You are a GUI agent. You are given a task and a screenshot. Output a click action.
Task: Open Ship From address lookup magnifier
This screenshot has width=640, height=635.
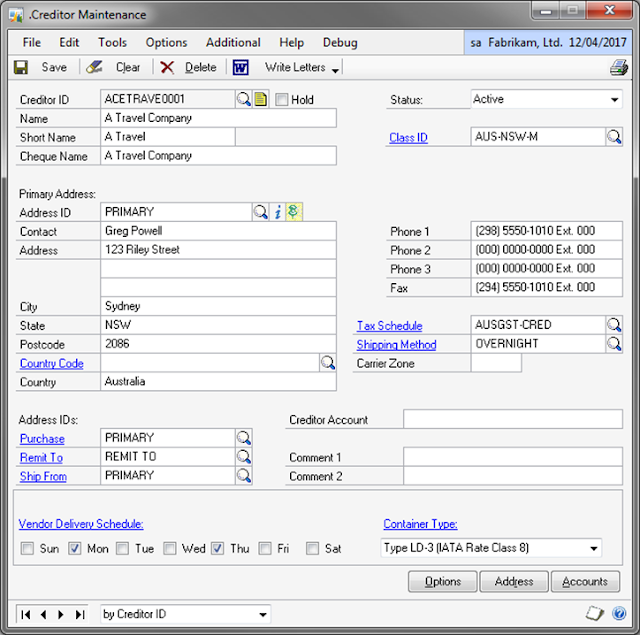pyautogui.click(x=244, y=476)
